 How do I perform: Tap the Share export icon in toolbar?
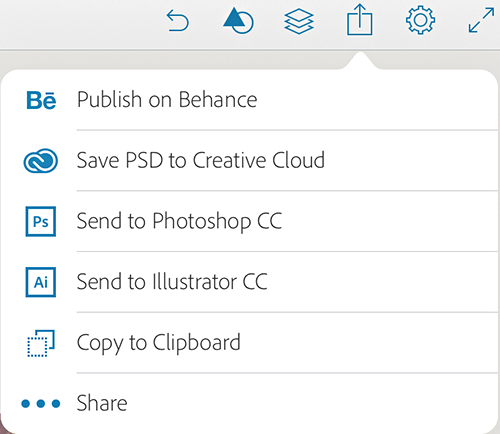[360, 19]
